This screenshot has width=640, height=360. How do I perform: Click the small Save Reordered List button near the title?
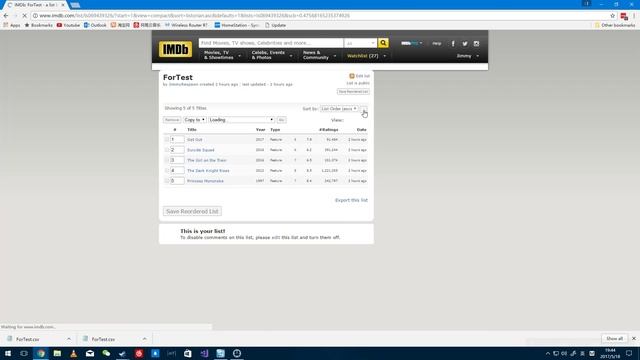[x=353, y=92]
